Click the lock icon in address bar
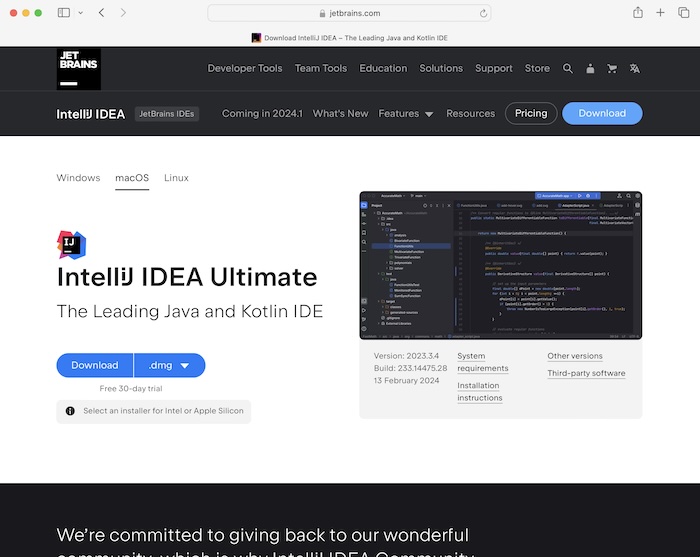This screenshot has width=700, height=557. [x=322, y=13]
